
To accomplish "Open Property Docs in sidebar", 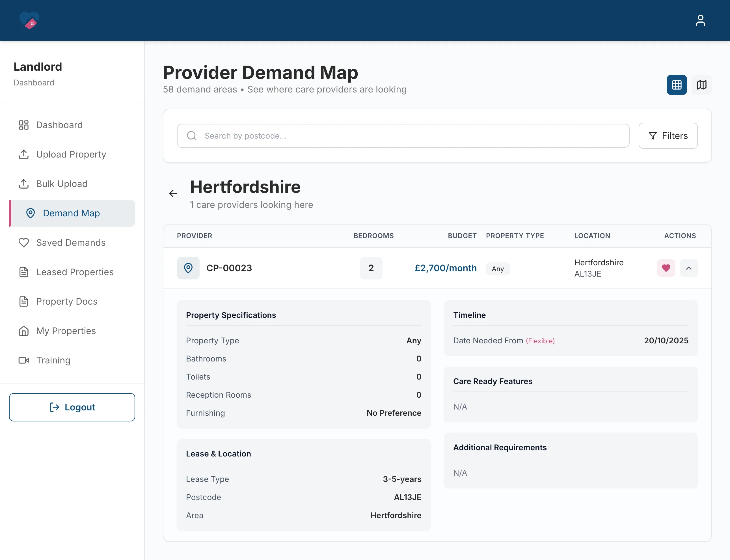I will (x=72, y=301).
